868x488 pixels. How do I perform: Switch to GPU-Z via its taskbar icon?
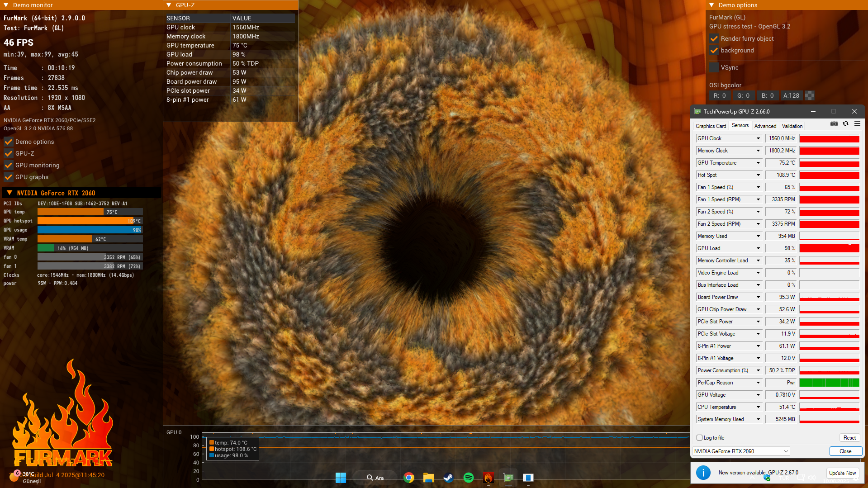pos(508,478)
